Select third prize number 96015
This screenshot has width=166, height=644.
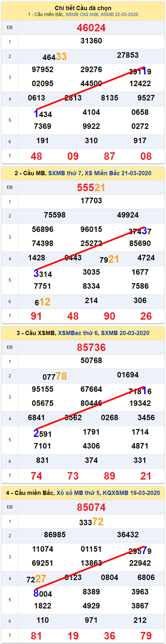coord(91,229)
